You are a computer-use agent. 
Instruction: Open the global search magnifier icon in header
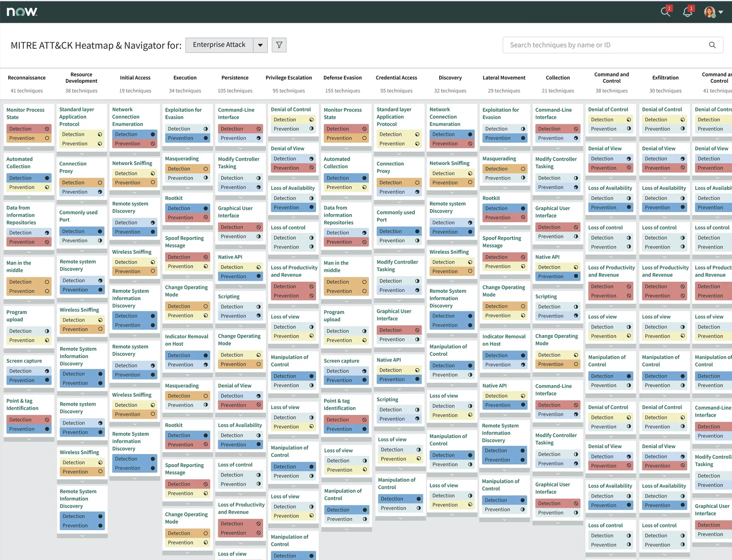tap(666, 12)
